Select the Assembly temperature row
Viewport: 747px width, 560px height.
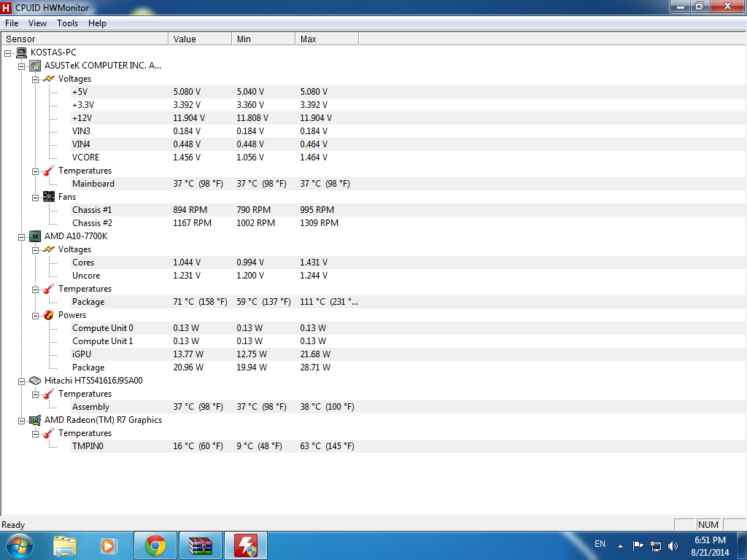[409, 407]
